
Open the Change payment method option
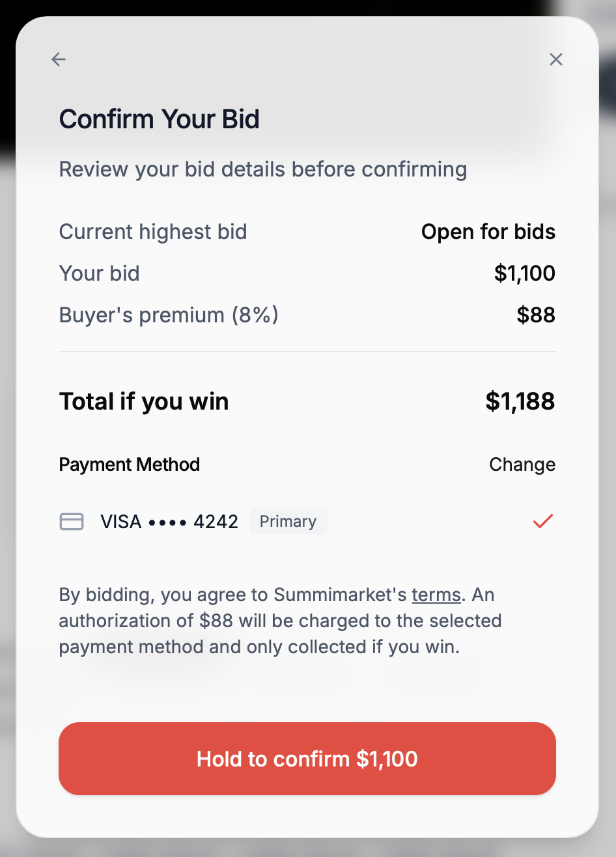(522, 464)
